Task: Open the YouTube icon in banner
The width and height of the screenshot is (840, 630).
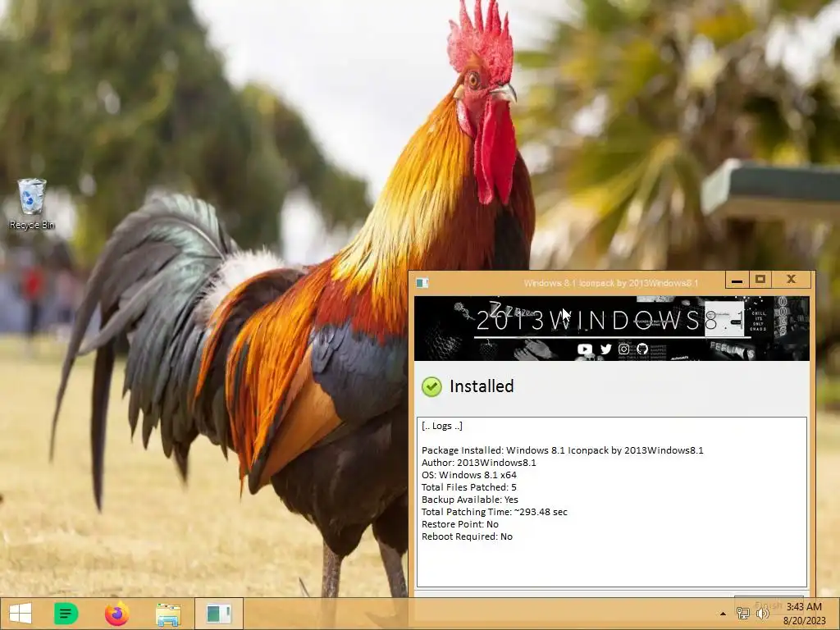Action: click(x=584, y=349)
